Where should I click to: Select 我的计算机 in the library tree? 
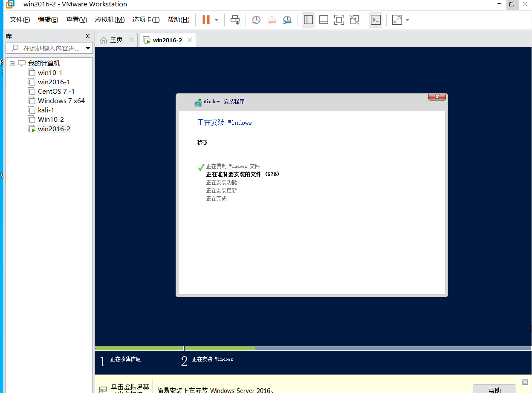(44, 63)
